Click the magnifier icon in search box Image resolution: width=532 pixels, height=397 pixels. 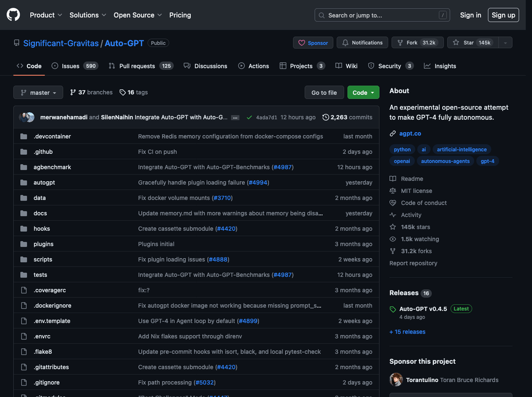(321, 15)
